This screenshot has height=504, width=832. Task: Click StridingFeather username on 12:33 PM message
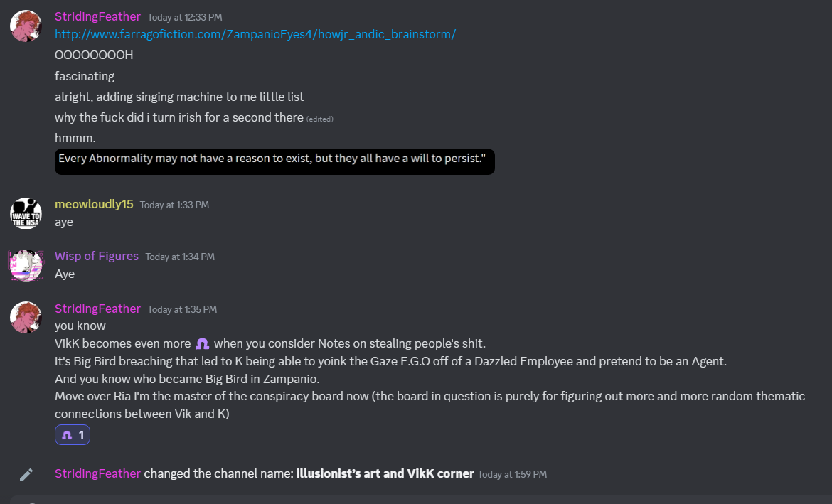click(97, 16)
